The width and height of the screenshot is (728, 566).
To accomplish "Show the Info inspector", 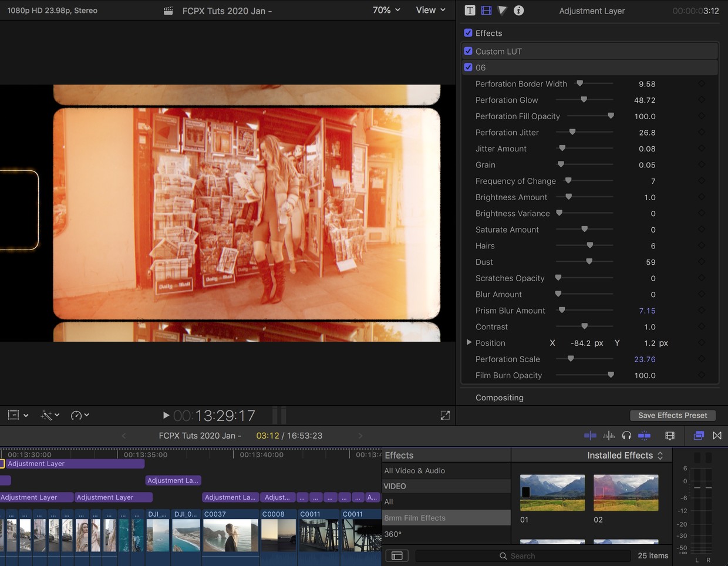I will [x=518, y=10].
